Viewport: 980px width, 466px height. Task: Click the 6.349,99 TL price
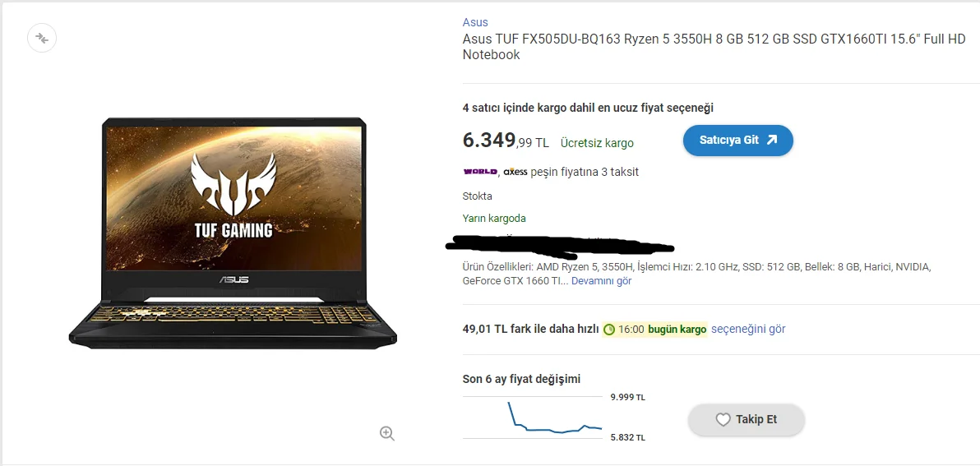[506, 141]
